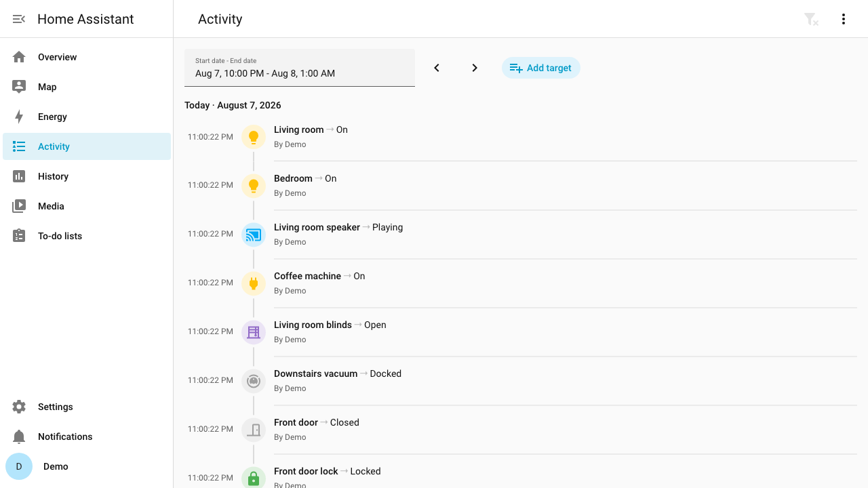
Task: Click the Bedroom light bulb icon
Action: tap(254, 186)
